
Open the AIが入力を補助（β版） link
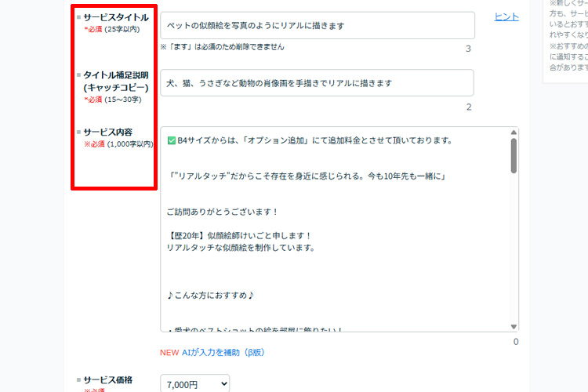point(223,353)
